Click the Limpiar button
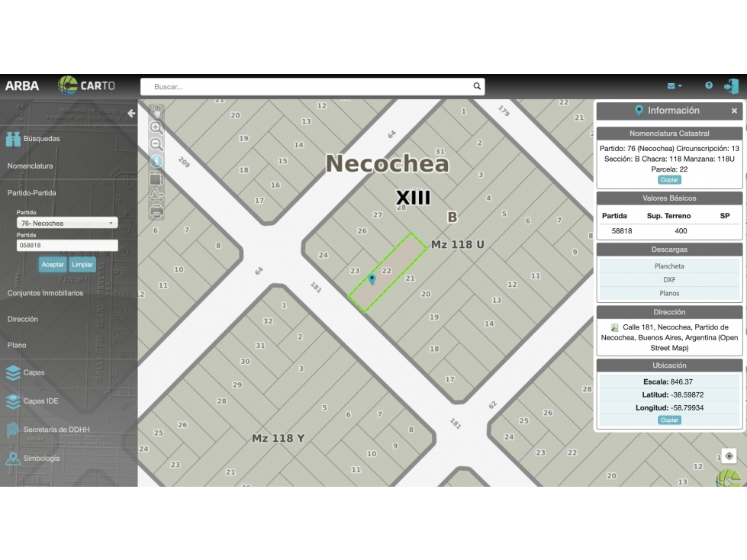Viewport: 747px width, 560px height. pos(82,265)
